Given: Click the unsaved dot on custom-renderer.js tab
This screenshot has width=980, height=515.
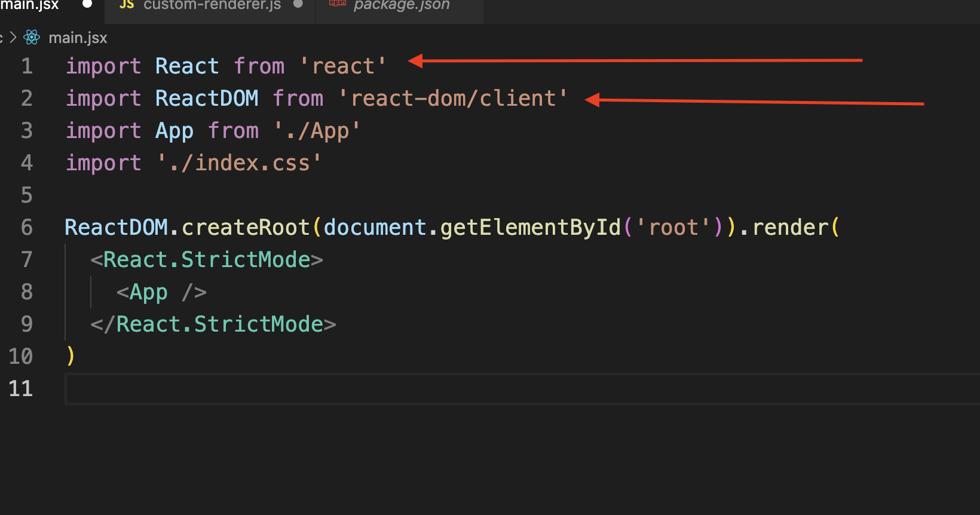Looking at the screenshot, I should coord(298,4).
